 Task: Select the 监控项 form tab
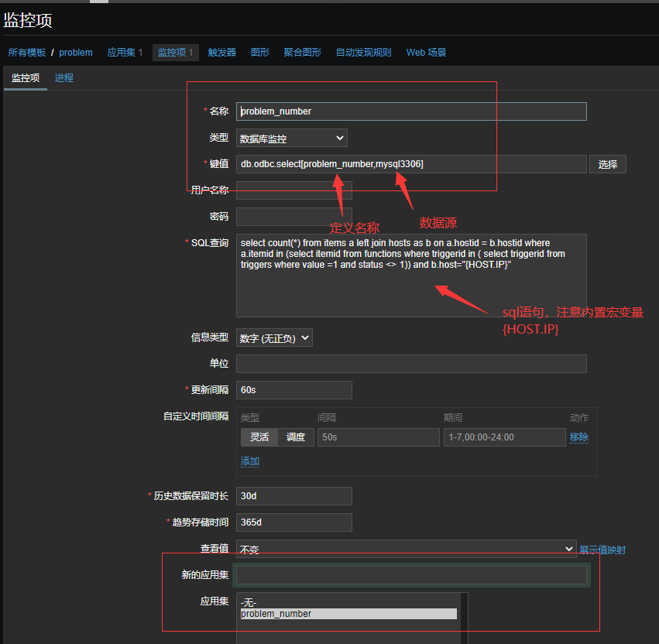click(26, 77)
